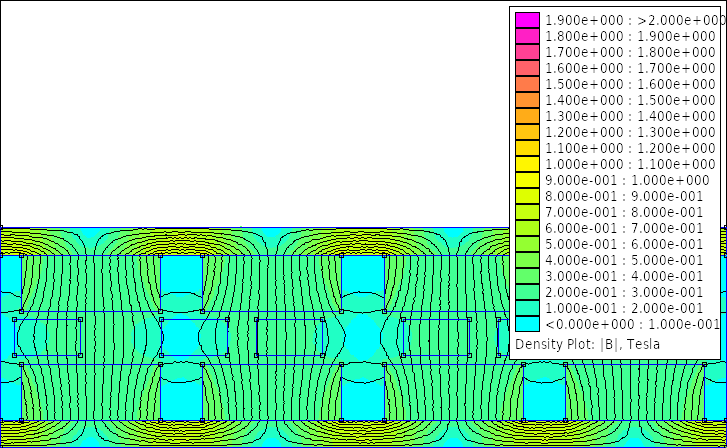Click the swatch for 7.000e-001 : 8.000e-001

pyautogui.click(x=527, y=212)
